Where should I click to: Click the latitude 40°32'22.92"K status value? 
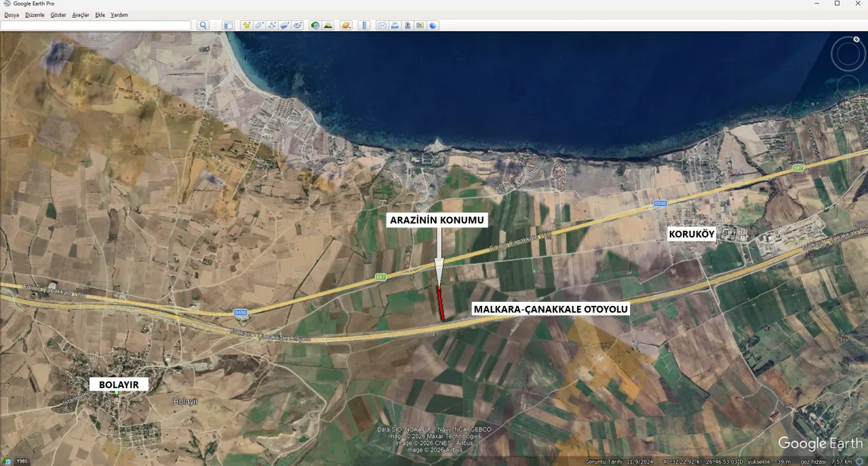682,461
